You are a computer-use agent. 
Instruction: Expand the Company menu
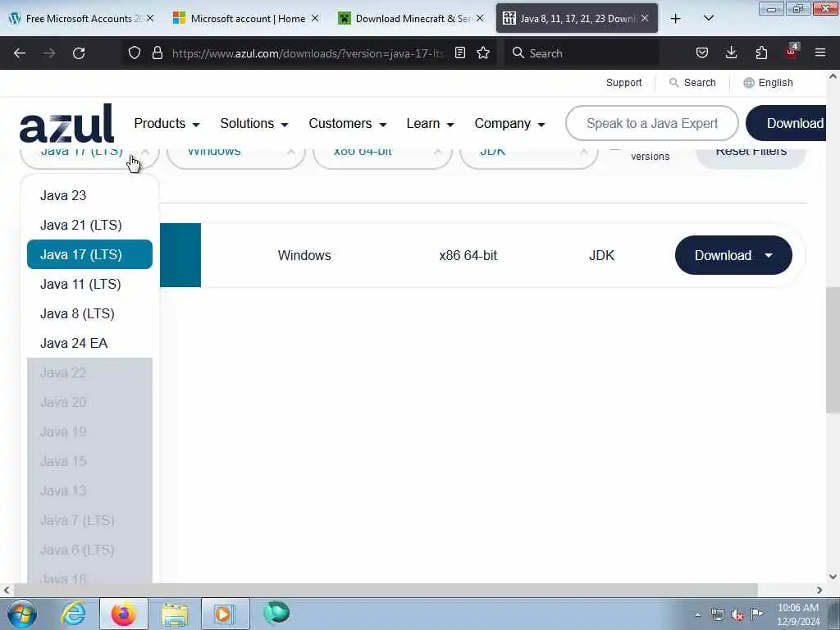tap(509, 124)
